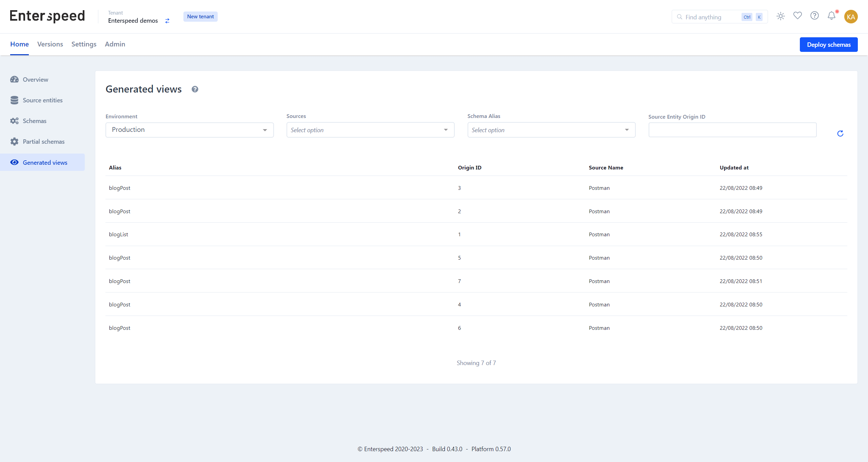Click the Source entities database icon

14,100
